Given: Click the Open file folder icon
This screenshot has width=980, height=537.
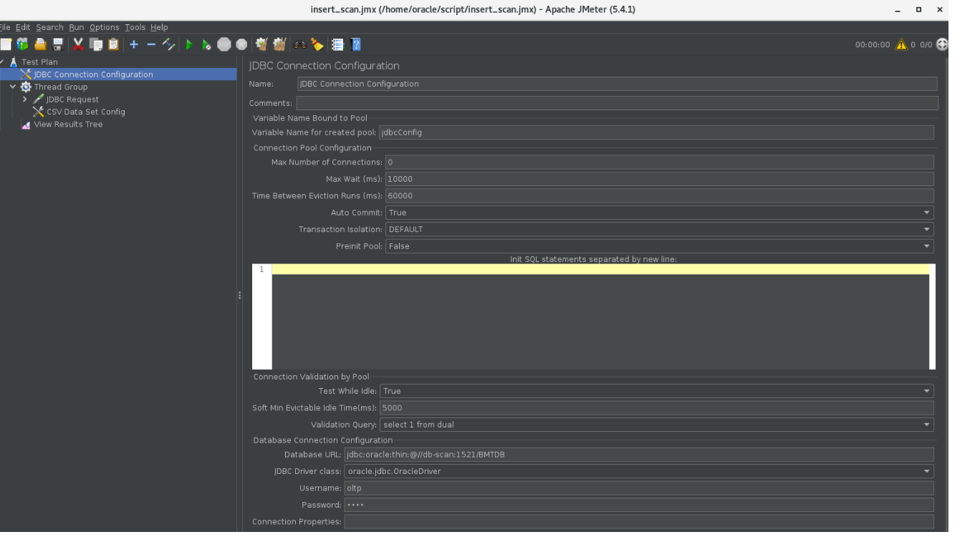Looking at the screenshot, I should (x=41, y=44).
